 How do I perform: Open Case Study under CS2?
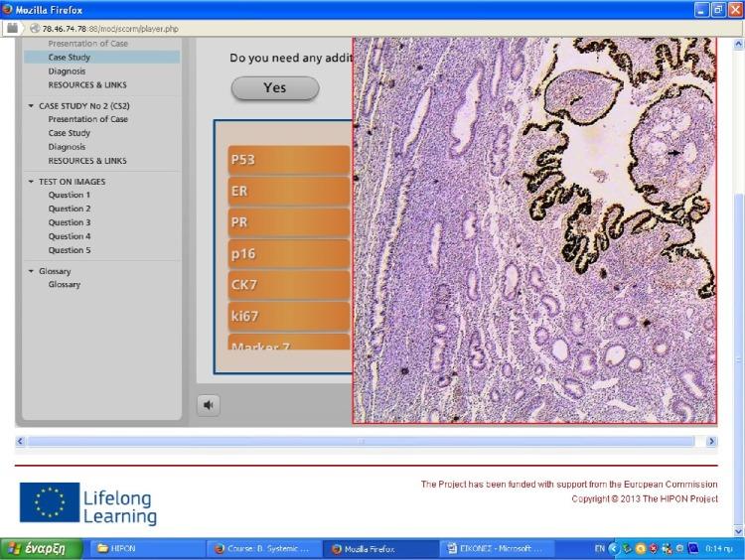coord(69,133)
